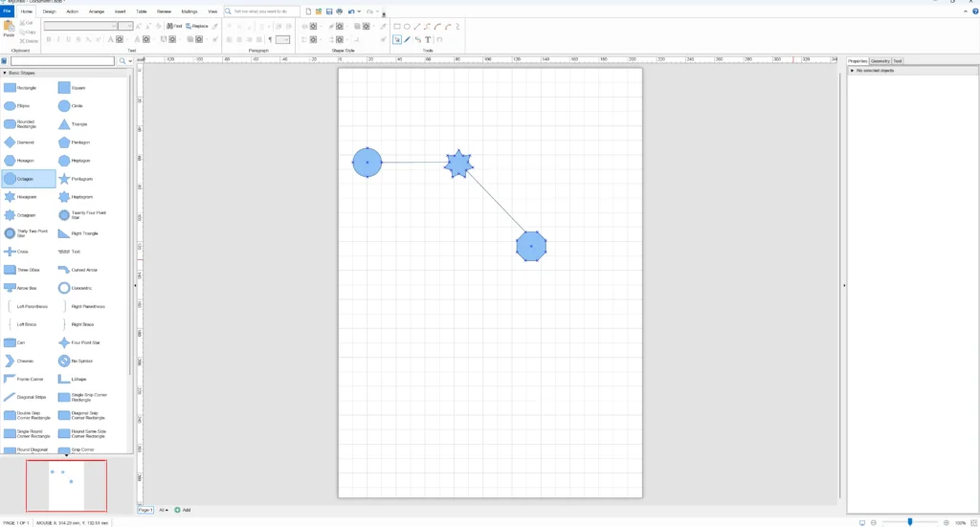Select the Four Point Star shape
The width and height of the screenshot is (980, 527).
coord(78,342)
